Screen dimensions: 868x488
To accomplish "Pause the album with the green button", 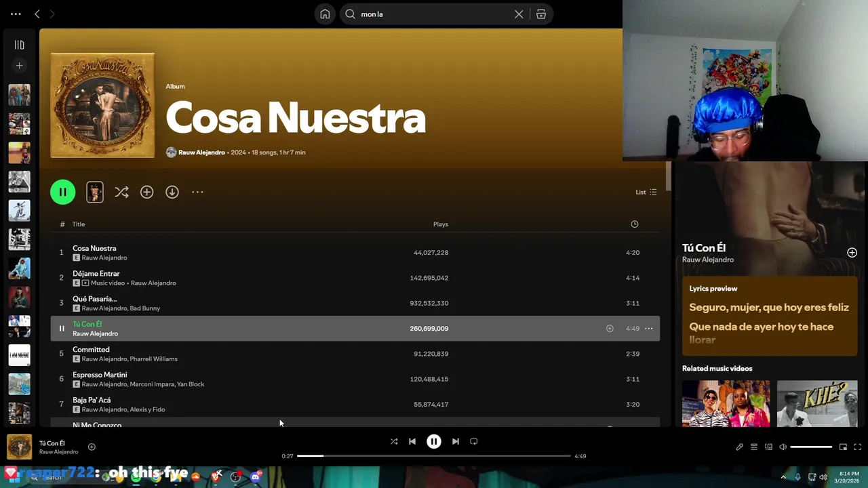I will click(62, 192).
